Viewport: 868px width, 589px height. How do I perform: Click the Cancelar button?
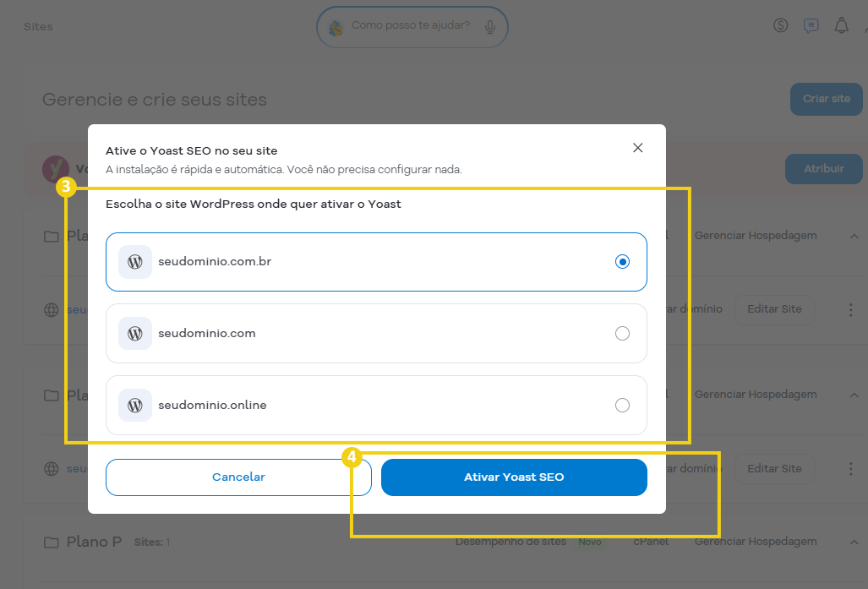tap(238, 477)
